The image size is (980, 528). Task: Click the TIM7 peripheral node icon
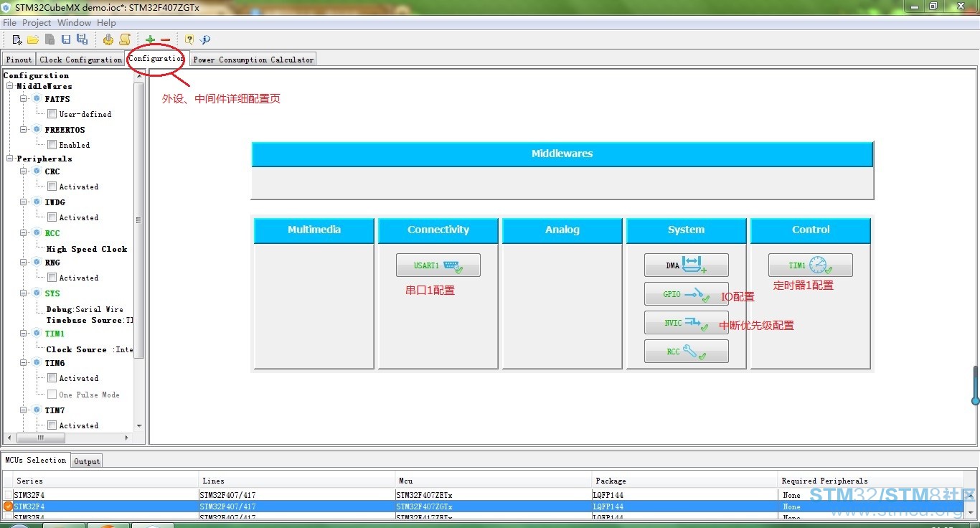(x=37, y=410)
